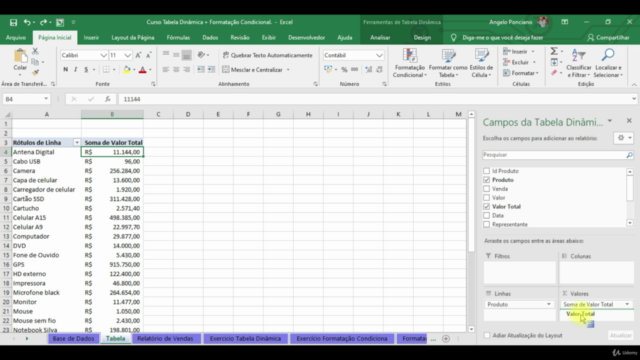Select the Cabo USB row label
This screenshot has width=640, height=360.
coord(27,162)
